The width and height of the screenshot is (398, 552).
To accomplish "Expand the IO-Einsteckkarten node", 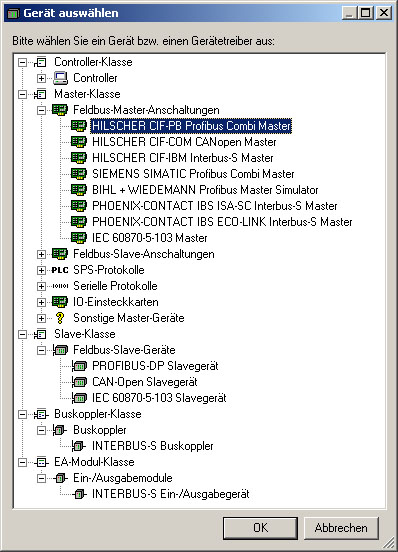I will (41, 302).
